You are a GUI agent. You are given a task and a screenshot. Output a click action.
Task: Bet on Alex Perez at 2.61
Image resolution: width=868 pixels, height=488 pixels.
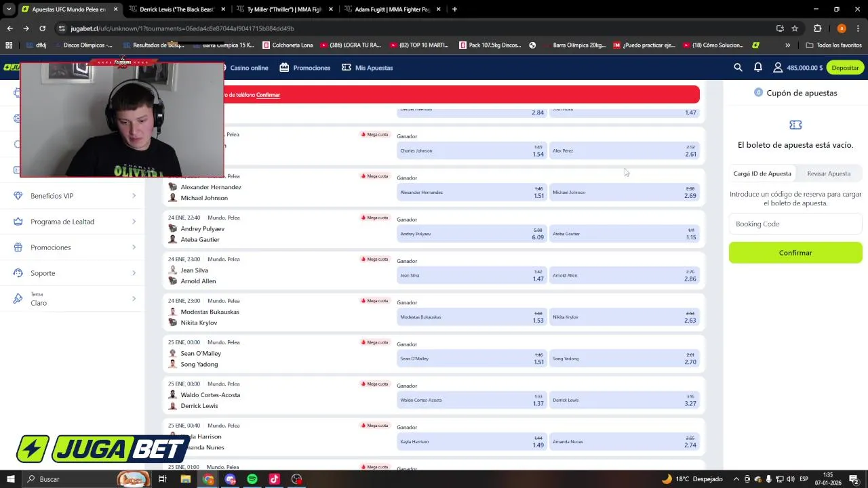(x=624, y=151)
